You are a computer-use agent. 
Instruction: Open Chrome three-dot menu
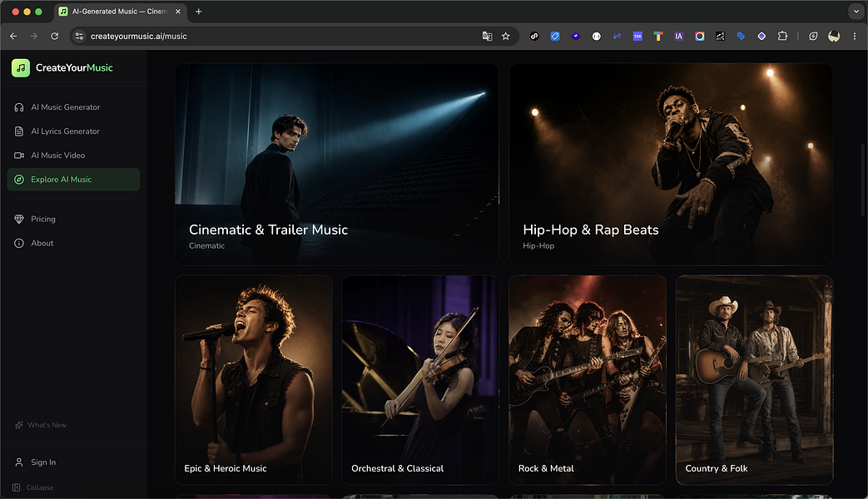coord(855,36)
